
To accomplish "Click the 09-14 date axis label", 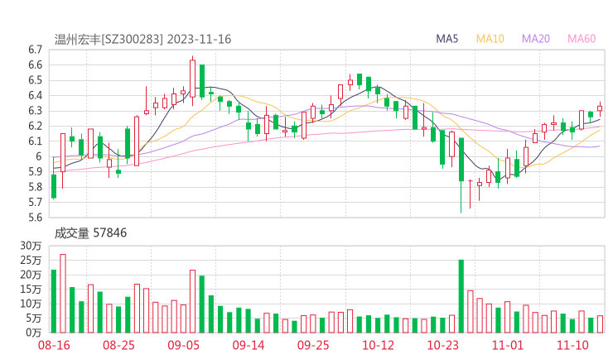I will point(249,345).
